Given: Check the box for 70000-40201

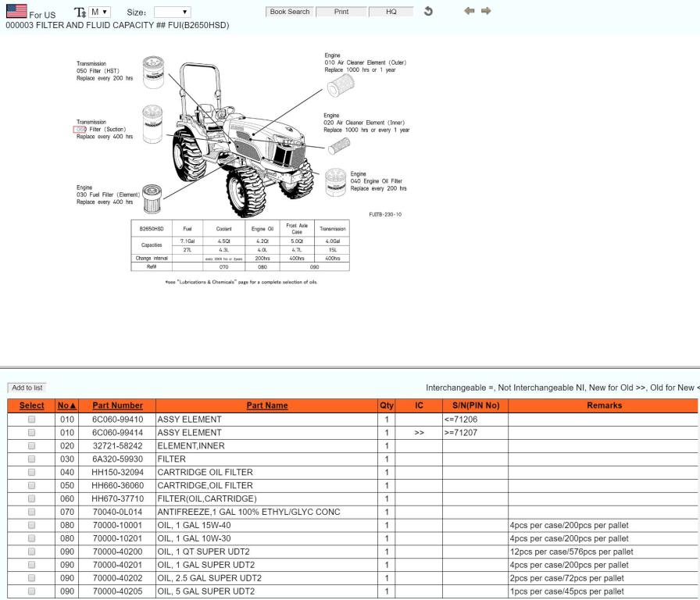Looking at the screenshot, I should (x=32, y=565).
